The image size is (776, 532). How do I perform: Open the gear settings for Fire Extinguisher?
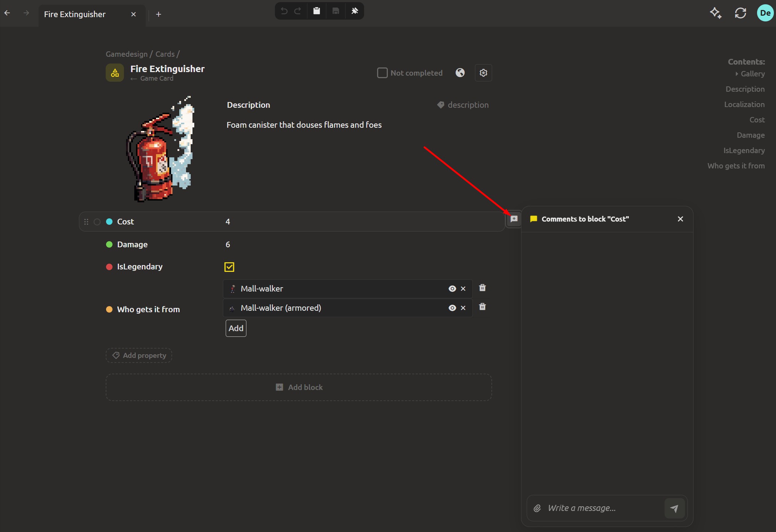point(484,73)
